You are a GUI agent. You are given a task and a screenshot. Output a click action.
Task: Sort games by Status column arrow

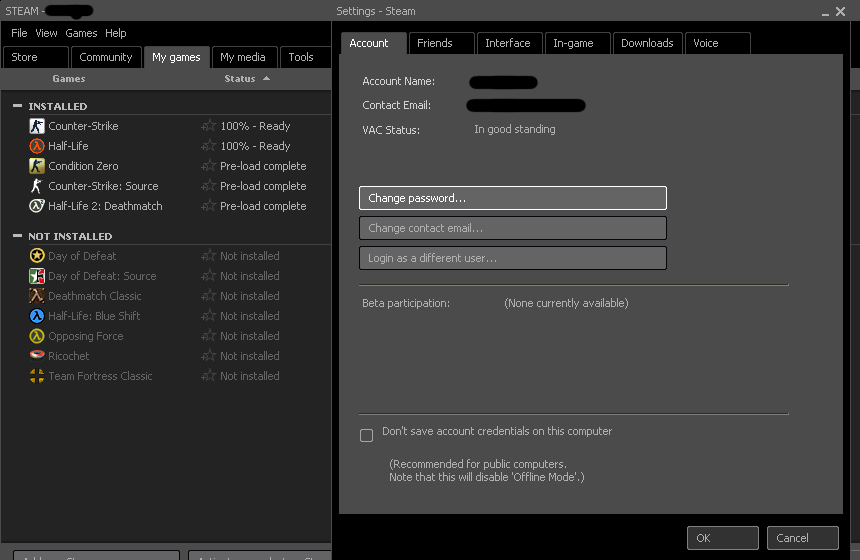267,78
